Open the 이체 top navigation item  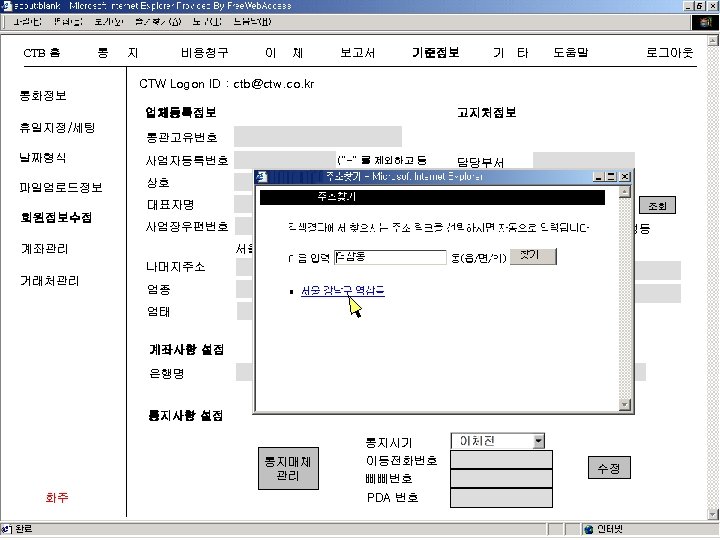[284, 53]
